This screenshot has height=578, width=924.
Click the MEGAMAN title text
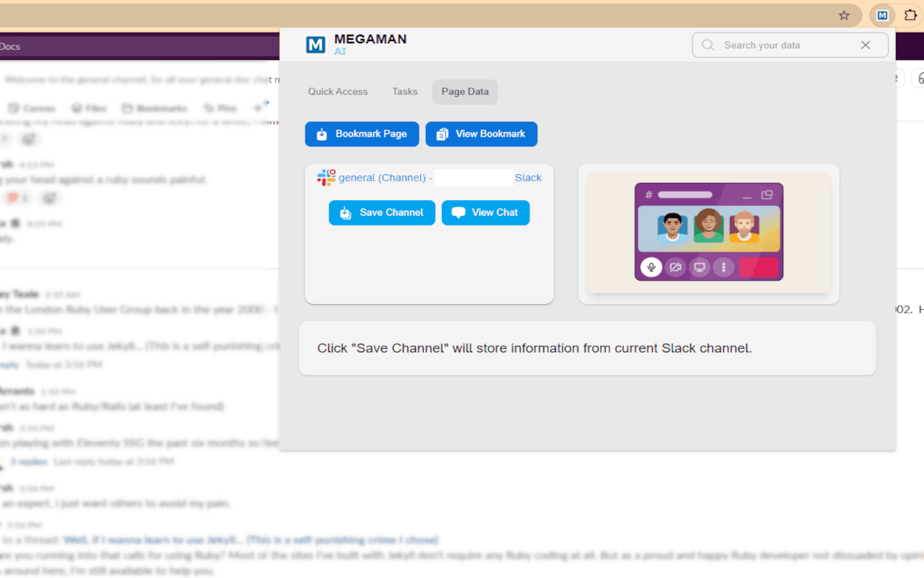(x=370, y=39)
